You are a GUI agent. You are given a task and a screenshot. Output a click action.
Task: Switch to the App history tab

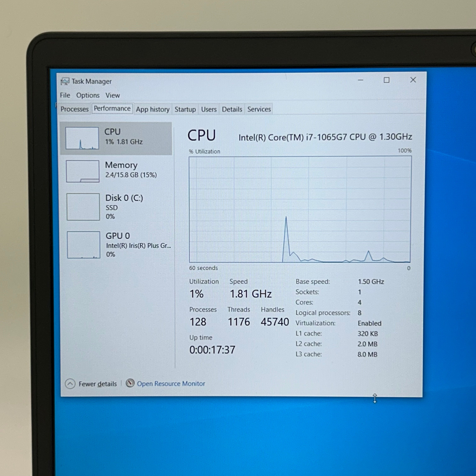tap(153, 109)
